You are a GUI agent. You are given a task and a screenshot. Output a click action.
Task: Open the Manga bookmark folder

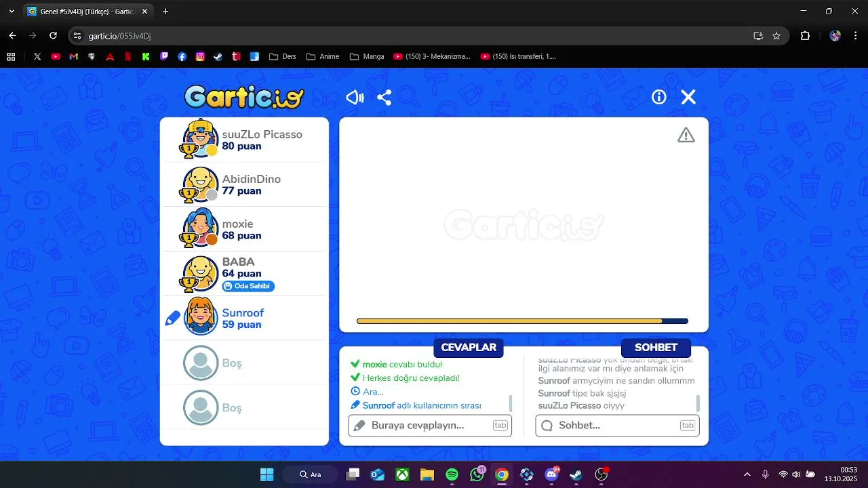tap(367, 57)
